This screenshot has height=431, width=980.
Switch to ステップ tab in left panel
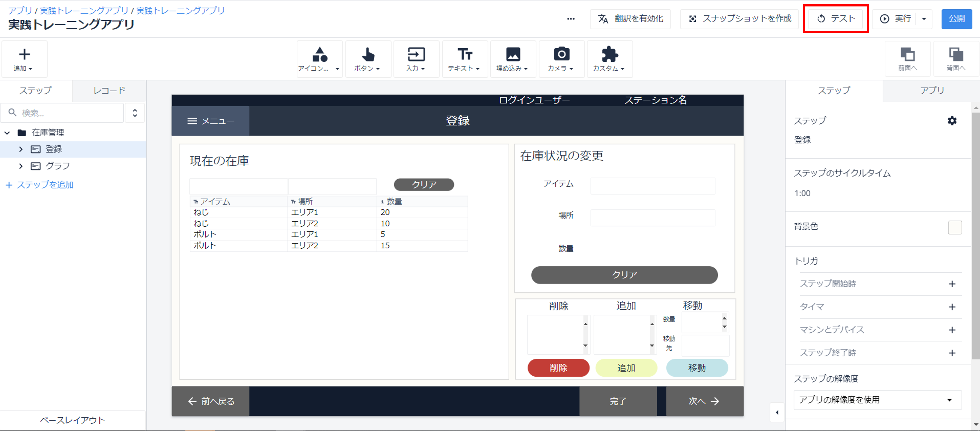pos(36,90)
